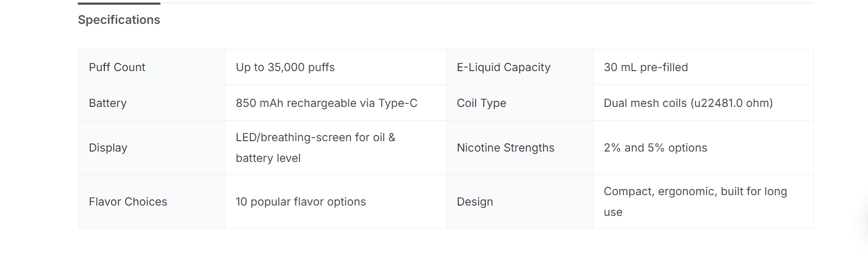Click the '30 mL pre-filled' value

[645, 67]
